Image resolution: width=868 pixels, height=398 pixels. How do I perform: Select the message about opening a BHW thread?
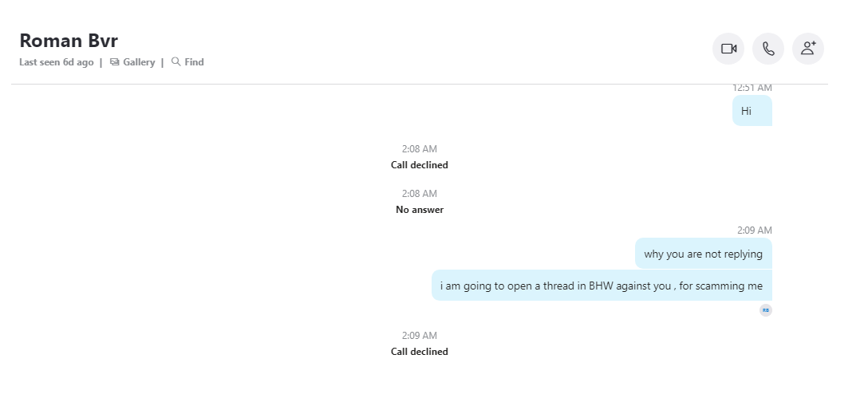(x=602, y=286)
